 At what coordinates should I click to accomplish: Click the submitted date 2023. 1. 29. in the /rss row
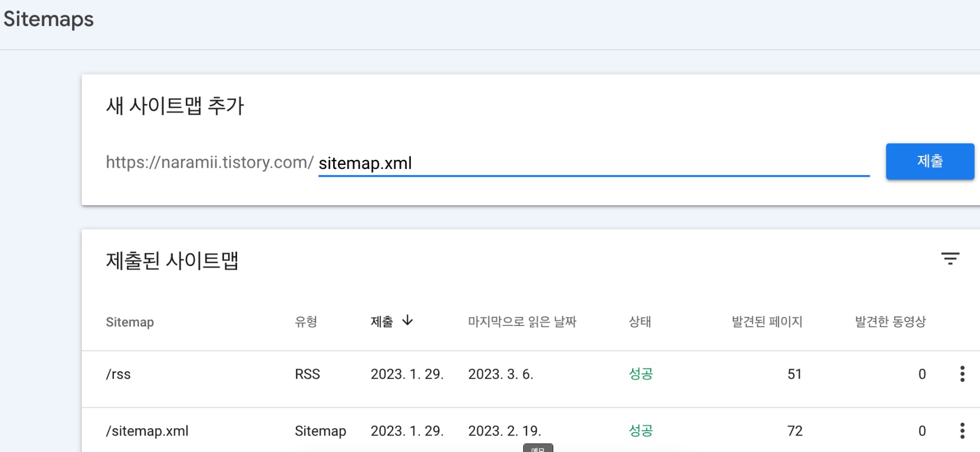407,374
